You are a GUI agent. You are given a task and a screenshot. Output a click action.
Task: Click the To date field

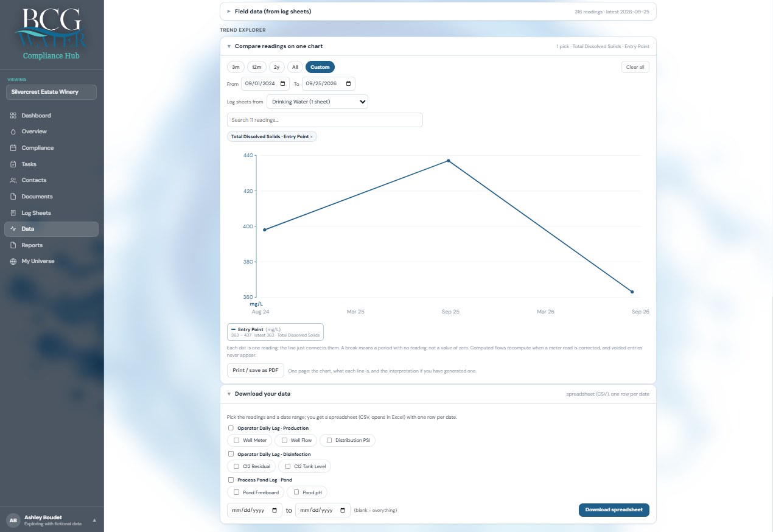click(x=329, y=84)
